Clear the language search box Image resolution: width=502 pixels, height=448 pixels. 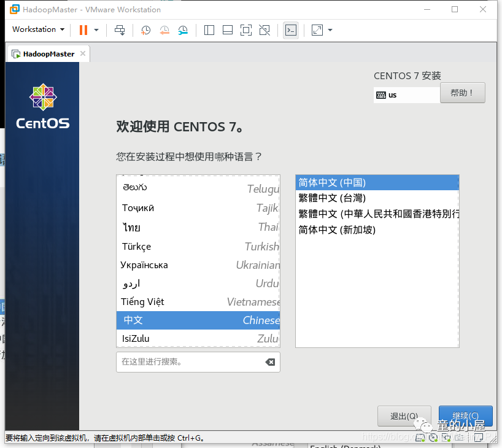coord(270,362)
